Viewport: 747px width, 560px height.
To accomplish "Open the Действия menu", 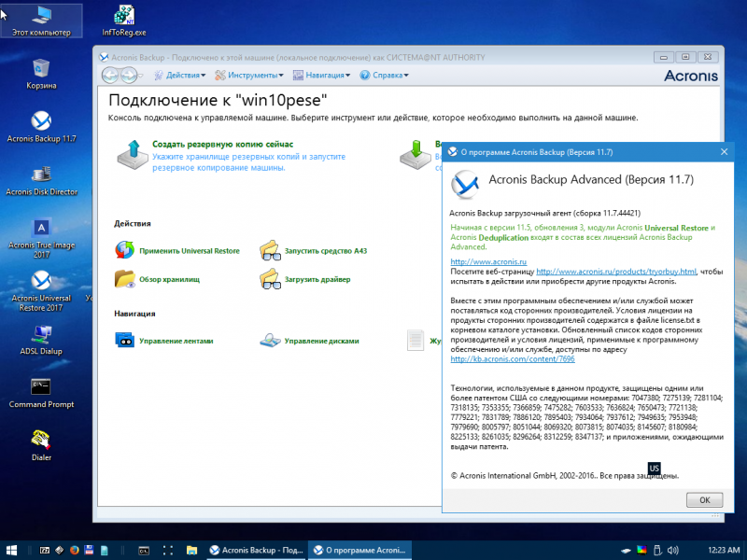I will point(179,76).
